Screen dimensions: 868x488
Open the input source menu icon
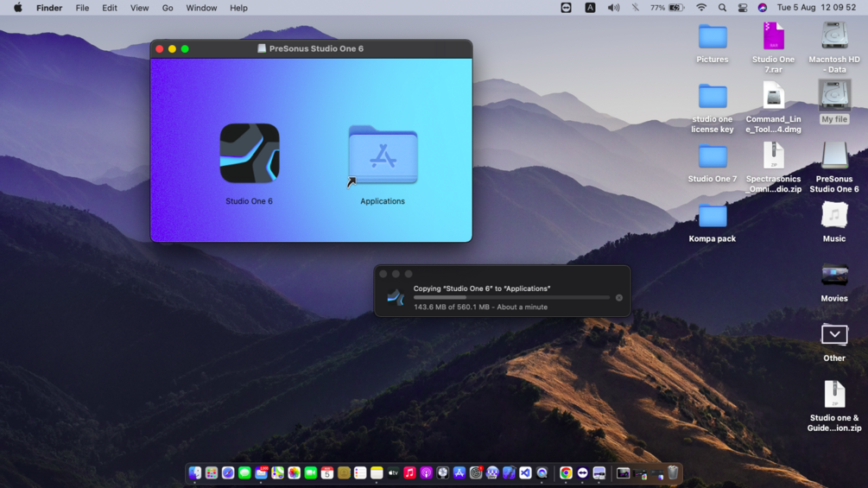(590, 8)
